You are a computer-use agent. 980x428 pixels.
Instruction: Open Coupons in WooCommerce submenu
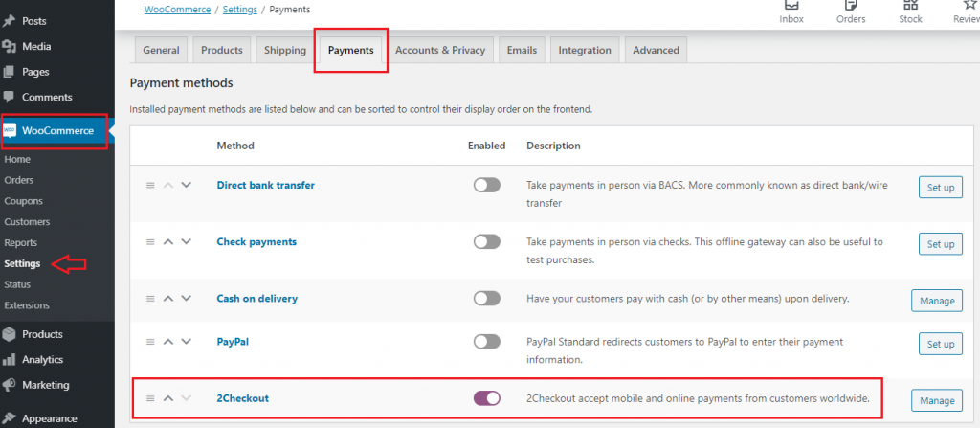coord(24,201)
